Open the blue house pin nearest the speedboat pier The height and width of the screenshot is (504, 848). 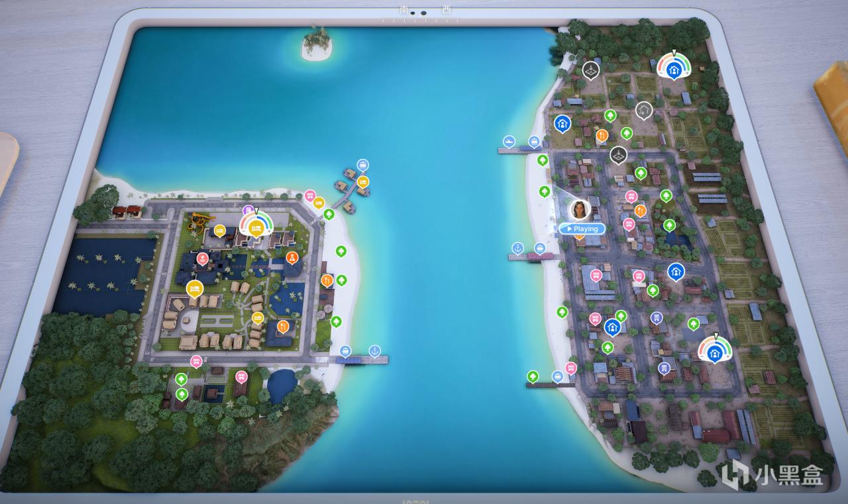click(562, 123)
